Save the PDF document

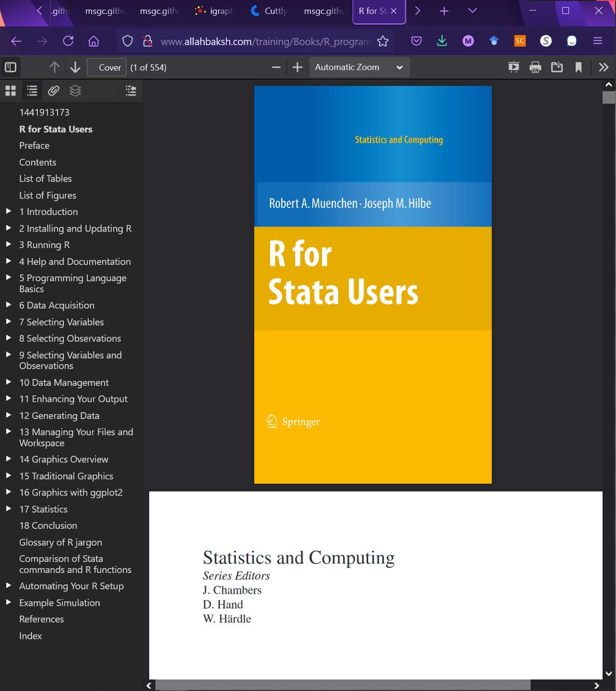(557, 67)
